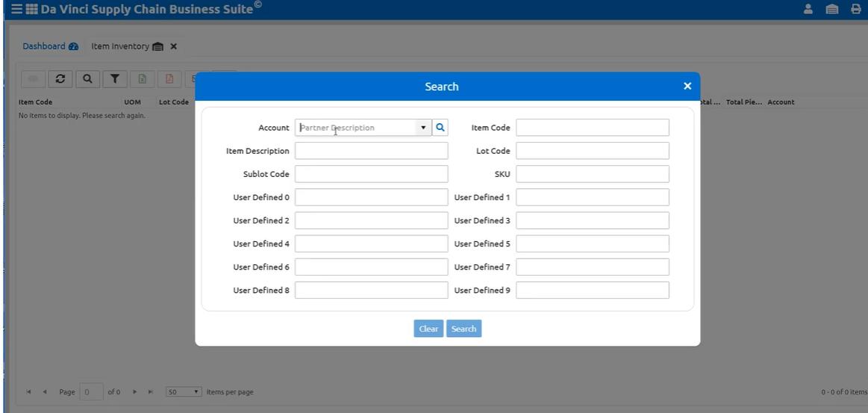Click the warehouse icon in top-right header

click(831, 10)
